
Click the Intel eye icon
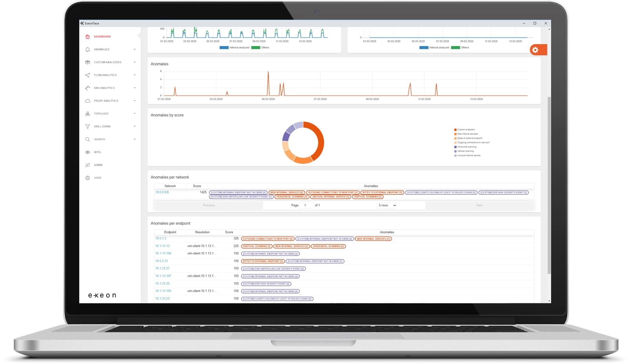click(x=87, y=152)
